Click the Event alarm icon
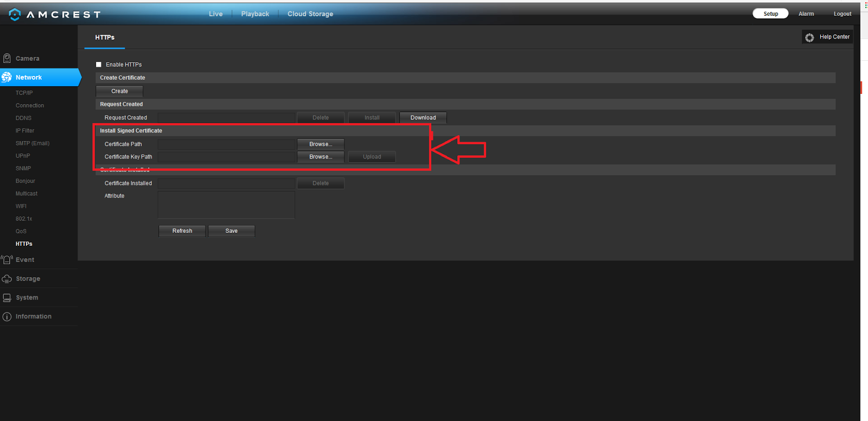 click(x=7, y=260)
